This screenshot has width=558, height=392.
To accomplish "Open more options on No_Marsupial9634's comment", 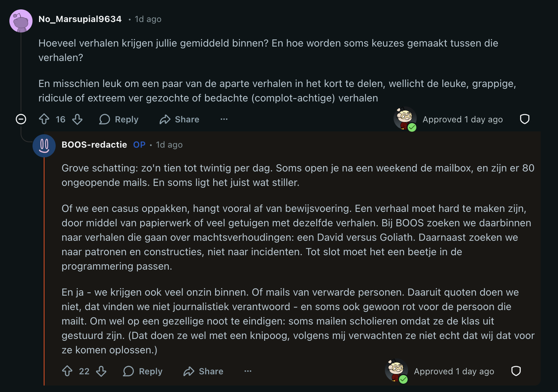I will (x=224, y=119).
